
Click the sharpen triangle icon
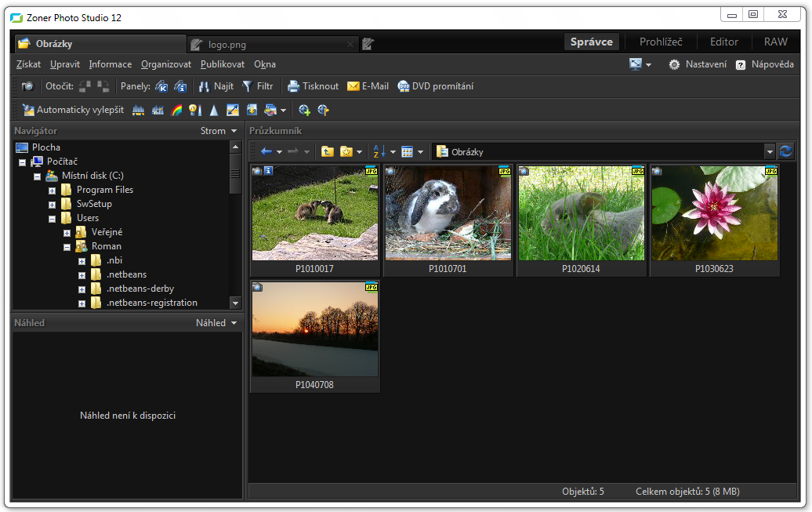[x=214, y=110]
